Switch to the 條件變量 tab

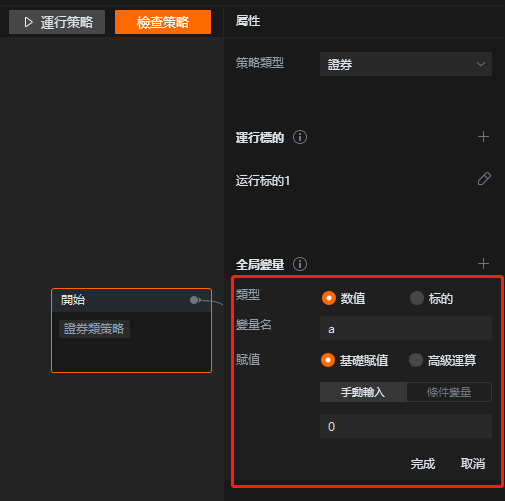[x=449, y=392]
